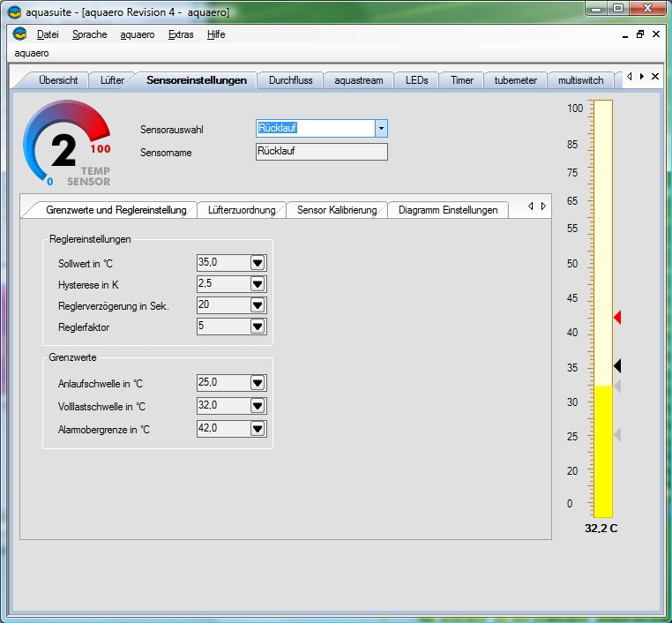Open the Datei menu

47,34
